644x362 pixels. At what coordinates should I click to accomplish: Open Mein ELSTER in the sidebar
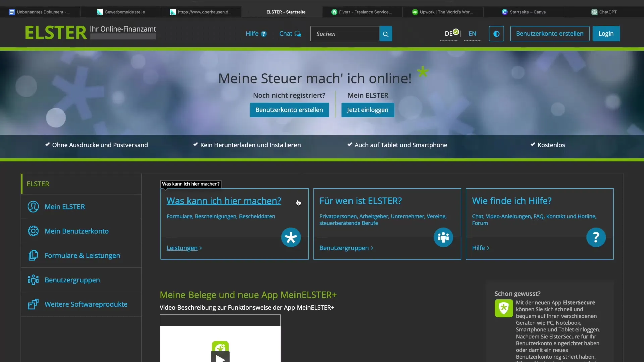[81, 207]
